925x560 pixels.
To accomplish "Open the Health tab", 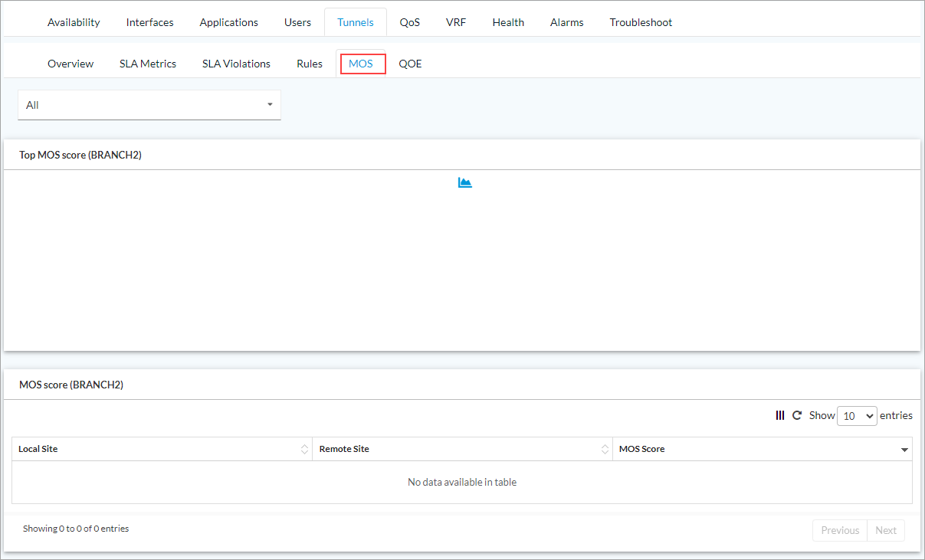I will pyautogui.click(x=508, y=22).
